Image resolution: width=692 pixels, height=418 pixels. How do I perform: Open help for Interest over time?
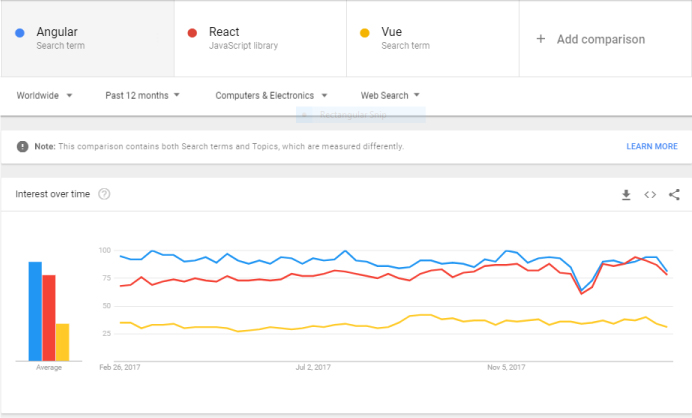pos(104,194)
